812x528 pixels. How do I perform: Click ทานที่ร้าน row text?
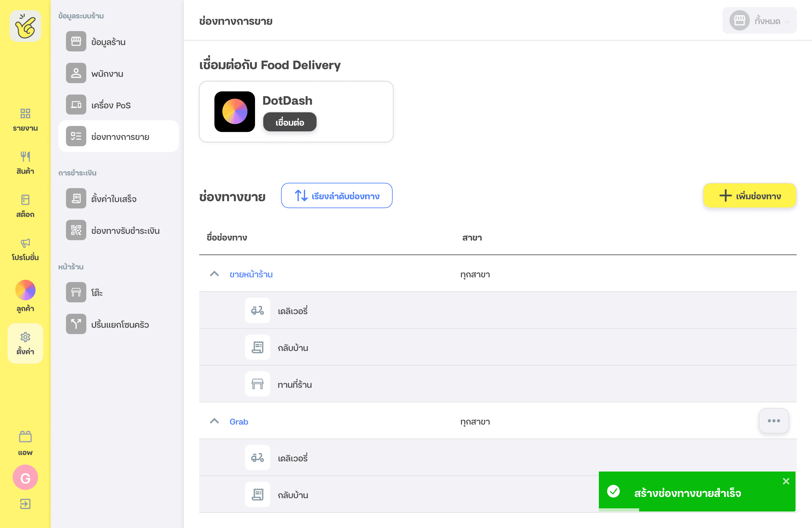point(295,384)
